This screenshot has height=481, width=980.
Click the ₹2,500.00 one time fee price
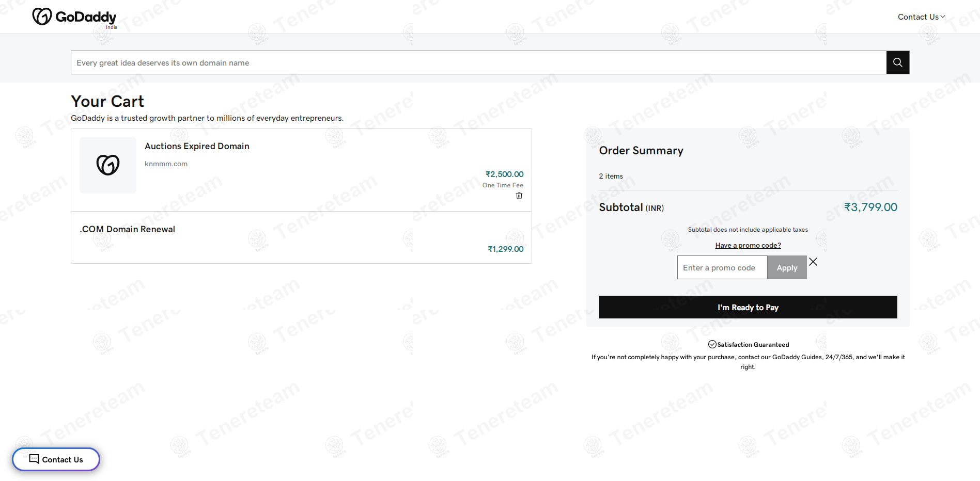pyautogui.click(x=504, y=174)
